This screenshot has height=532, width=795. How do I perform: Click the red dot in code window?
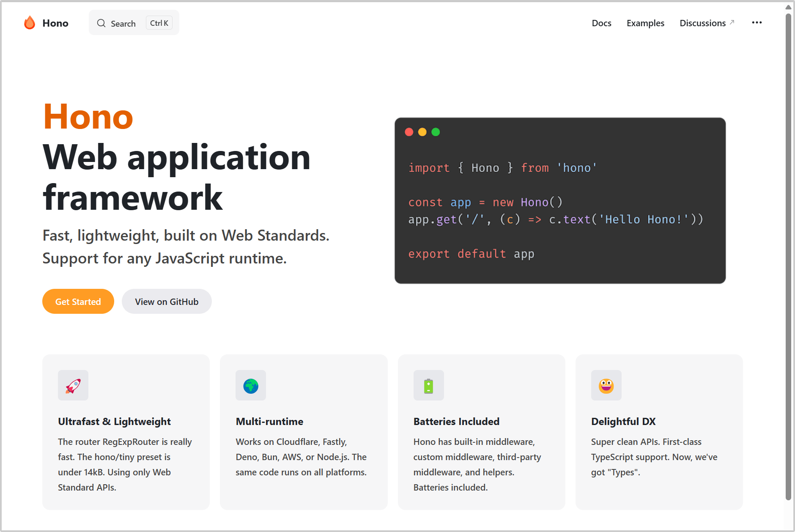click(x=409, y=132)
